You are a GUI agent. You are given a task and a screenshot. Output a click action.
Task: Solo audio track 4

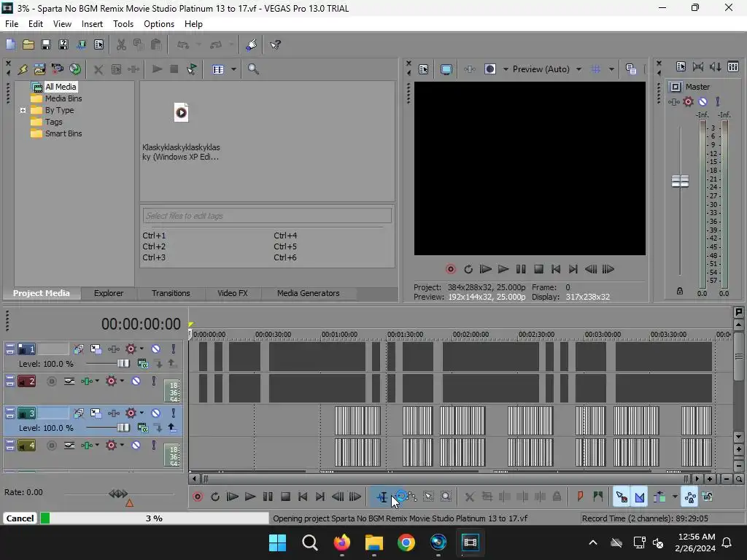pos(153,446)
